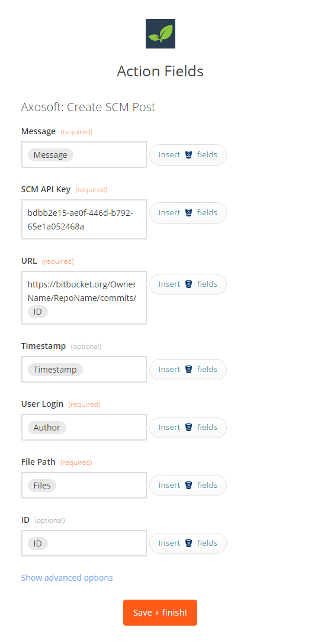Image resolution: width=321 pixels, height=644 pixels.
Task: Open Insert fields for Timestamp
Action: click(x=188, y=369)
